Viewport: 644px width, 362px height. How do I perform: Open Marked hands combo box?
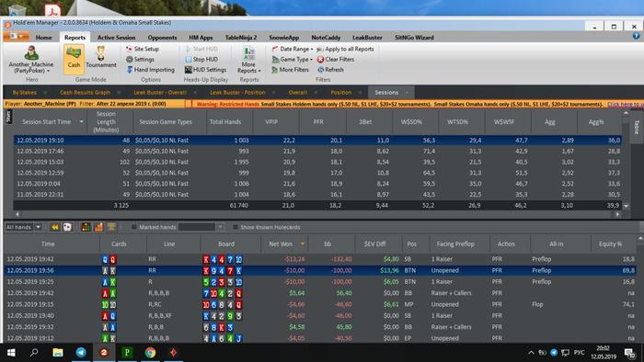pos(201,227)
